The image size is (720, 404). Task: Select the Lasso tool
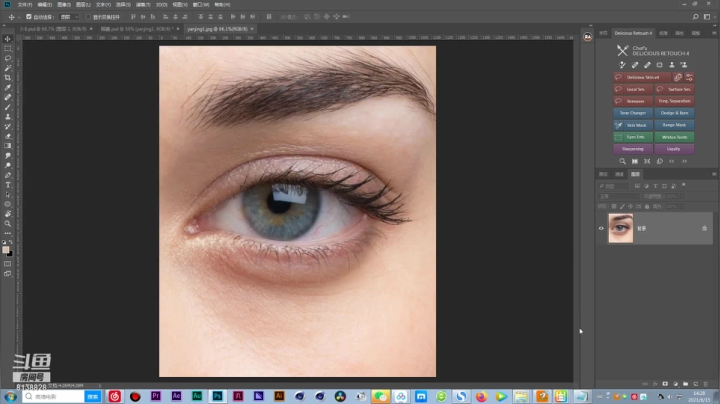click(x=8, y=58)
